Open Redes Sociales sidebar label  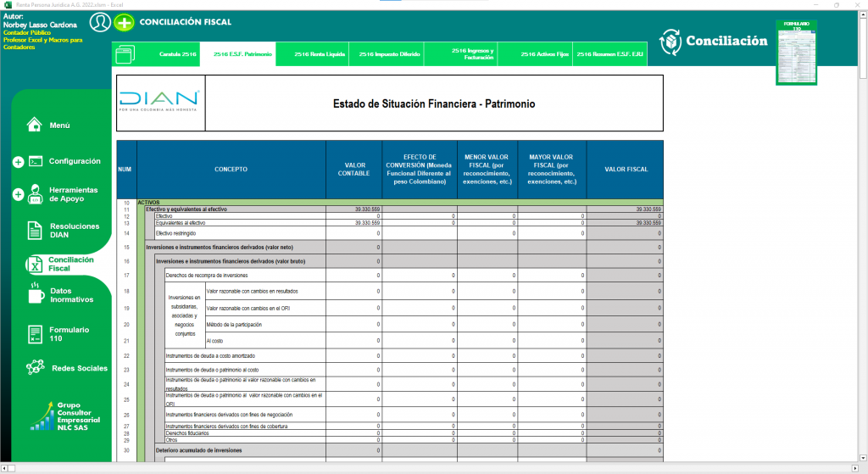click(x=80, y=368)
